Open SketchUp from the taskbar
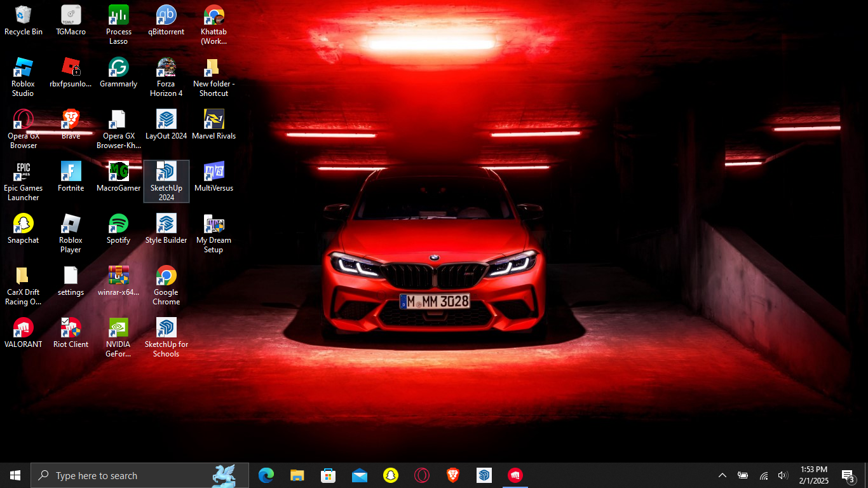The width and height of the screenshot is (868, 488). tap(484, 475)
